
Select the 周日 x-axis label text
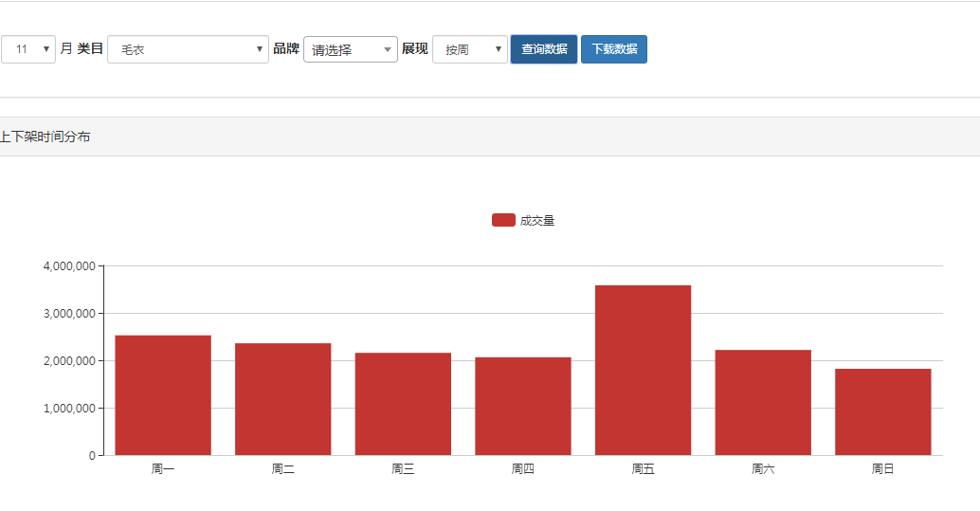click(882, 468)
